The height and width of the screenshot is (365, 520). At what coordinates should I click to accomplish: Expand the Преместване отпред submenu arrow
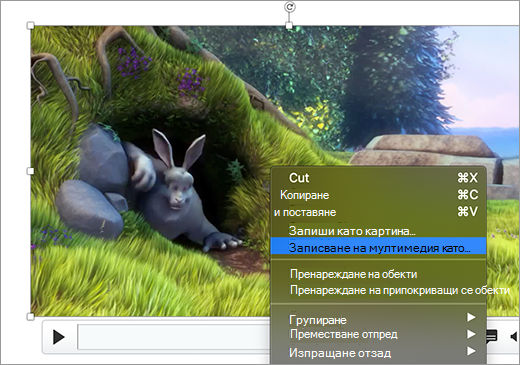tap(471, 334)
